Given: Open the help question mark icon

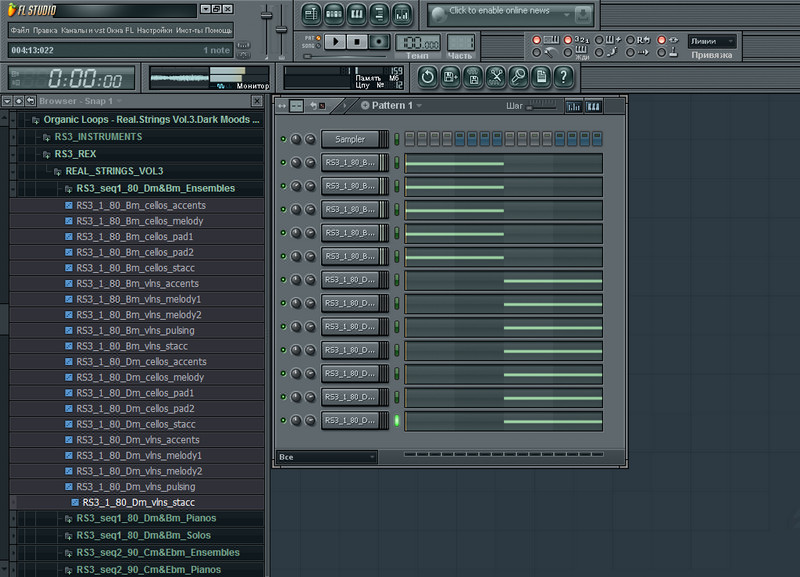Looking at the screenshot, I should tap(564, 76).
